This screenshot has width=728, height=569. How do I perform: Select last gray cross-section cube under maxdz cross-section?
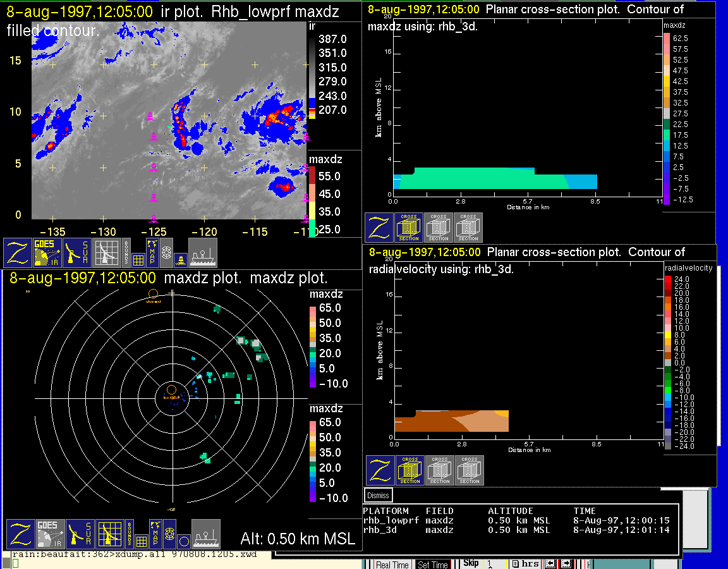tap(468, 228)
